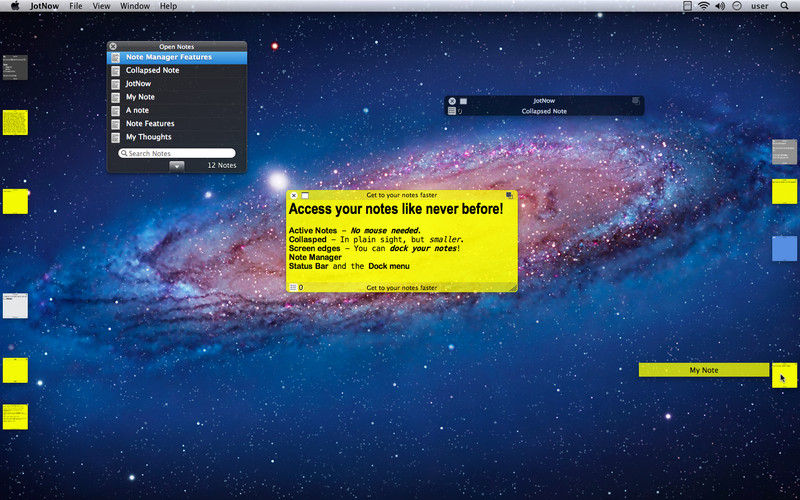Click the paperclip icon on collapsed JotNow note
Screen dimensions: 800x500
(460, 111)
